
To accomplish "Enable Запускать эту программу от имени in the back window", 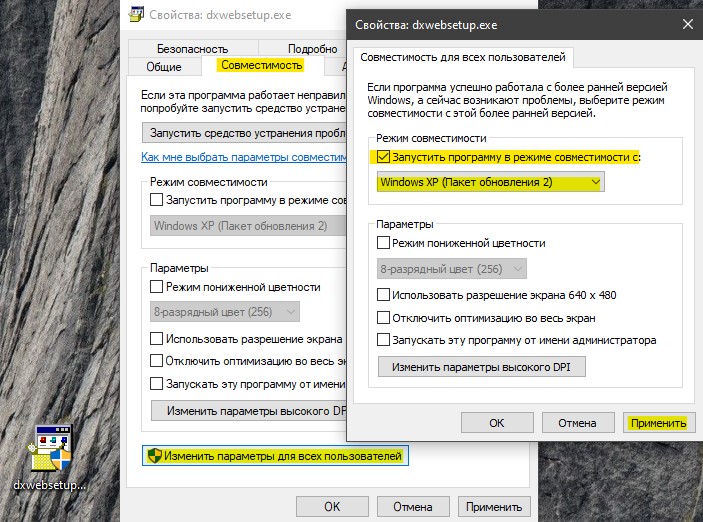I will tap(156, 384).
